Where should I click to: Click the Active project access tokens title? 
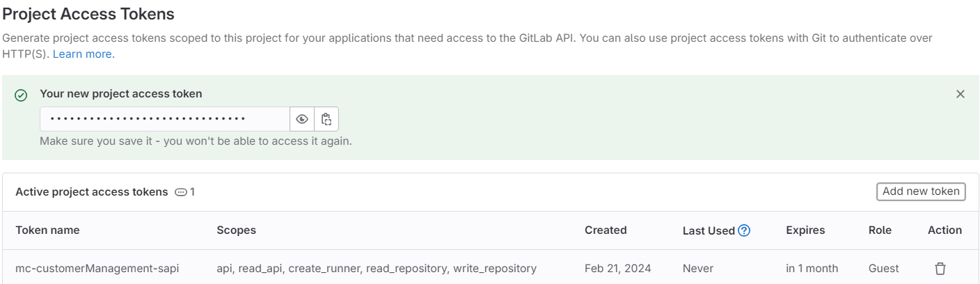tap(91, 192)
